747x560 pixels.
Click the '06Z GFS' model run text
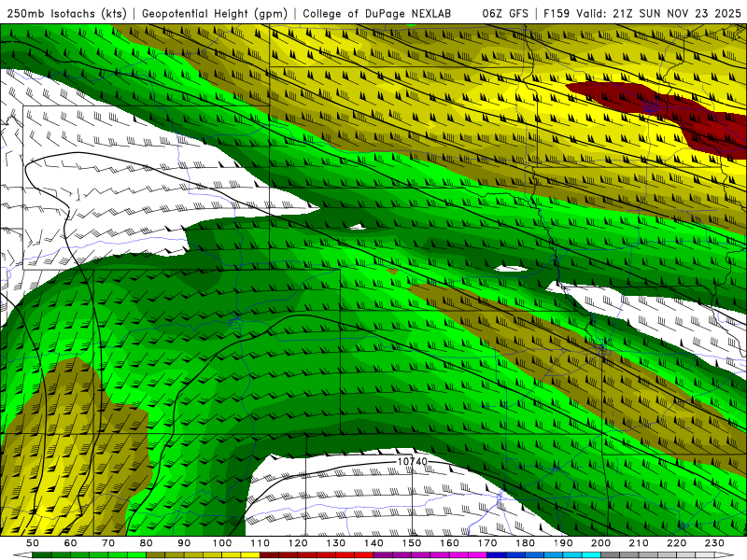coord(505,13)
